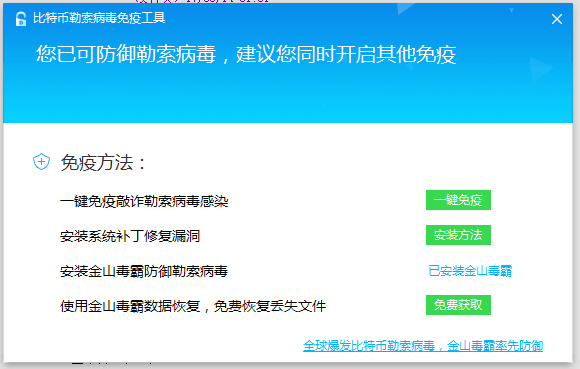Viewport: 580px width, 369px height.
Task: Click the green 一键免疫 button
Action: point(458,200)
